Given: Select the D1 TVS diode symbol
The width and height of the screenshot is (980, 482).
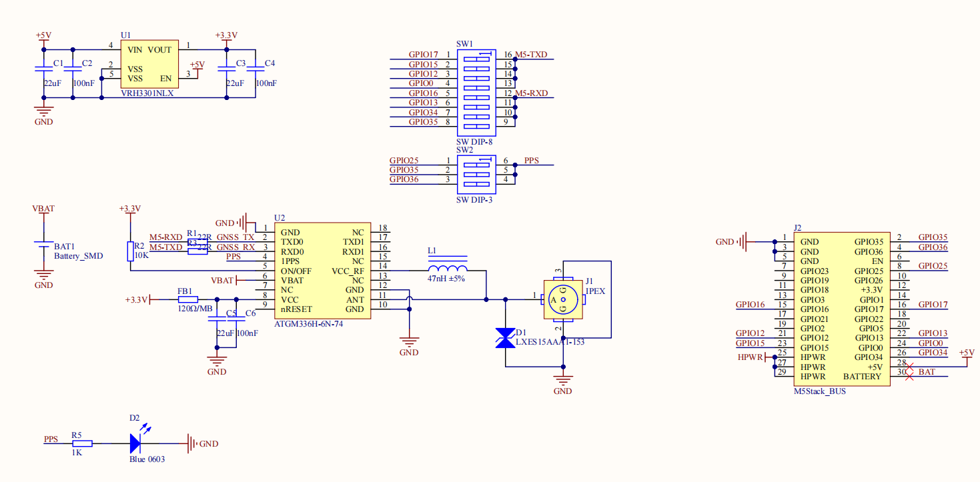Looking at the screenshot, I should 506,338.
